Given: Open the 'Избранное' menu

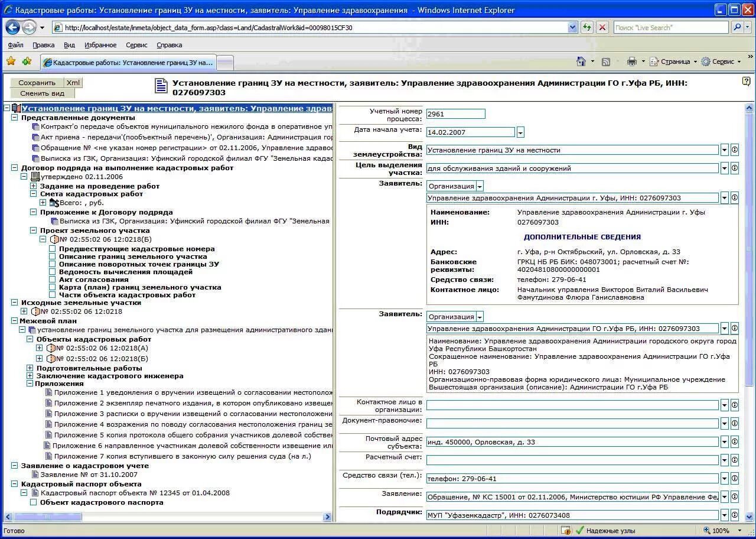Looking at the screenshot, I should point(100,45).
